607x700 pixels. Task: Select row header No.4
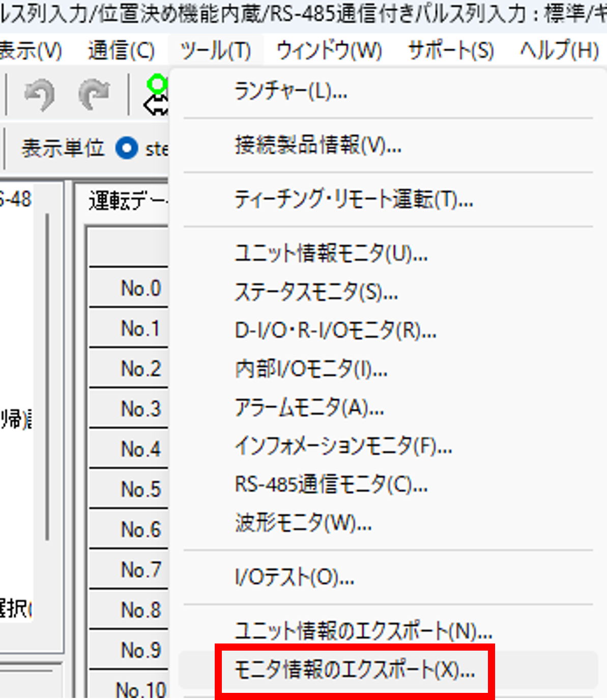pyautogui.click(x=129, y=449)
